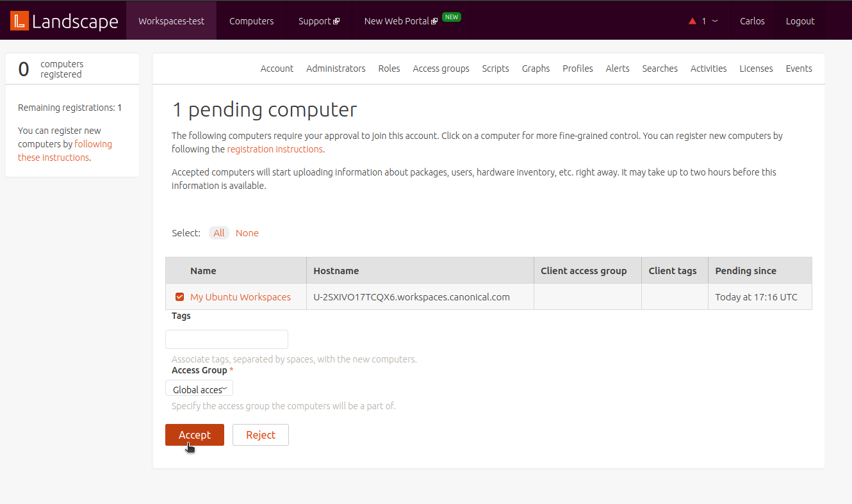Click the 1 pending computer heading
Viewport: 852px width, 504px height.
point(264,110)
